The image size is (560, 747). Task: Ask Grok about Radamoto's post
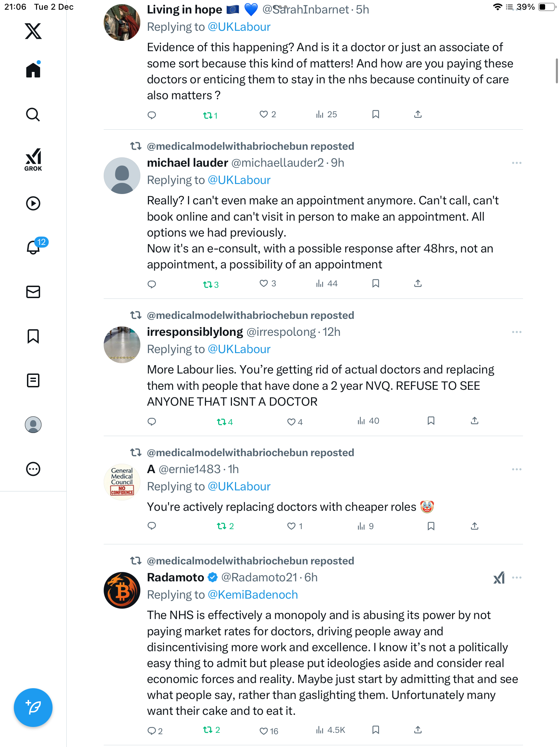click(x=499, y=578)
